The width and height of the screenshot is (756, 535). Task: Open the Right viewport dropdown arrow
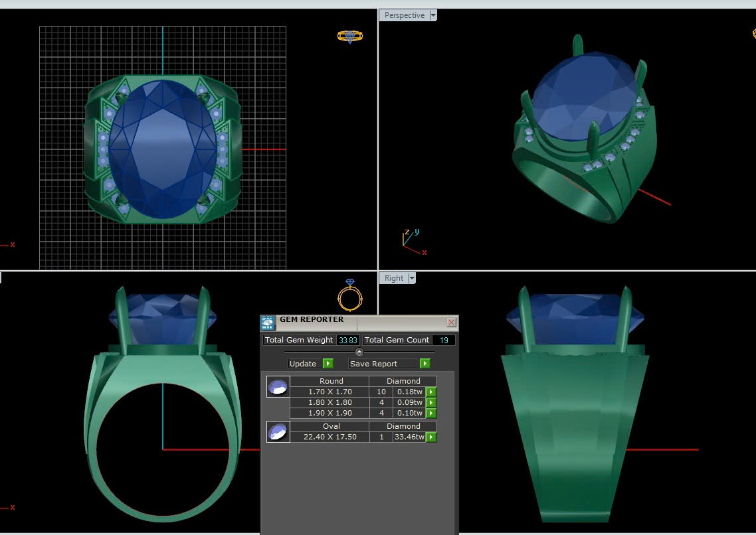(412, 278)
